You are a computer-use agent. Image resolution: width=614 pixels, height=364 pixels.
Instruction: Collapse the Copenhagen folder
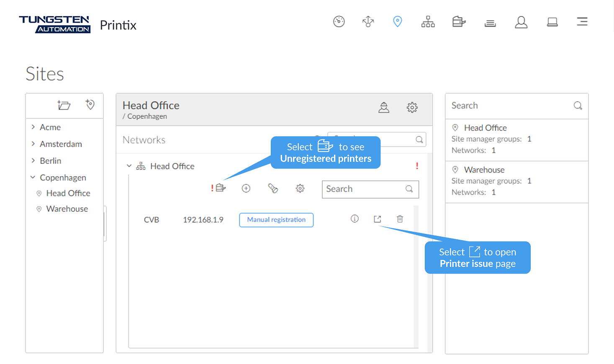pyautogui.click(x=33, y=177)
